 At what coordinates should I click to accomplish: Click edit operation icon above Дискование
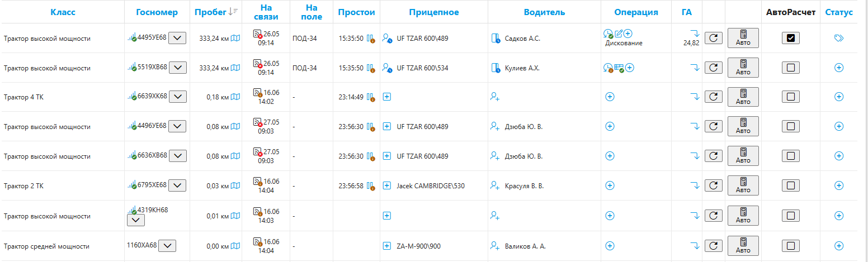[619, 34]
